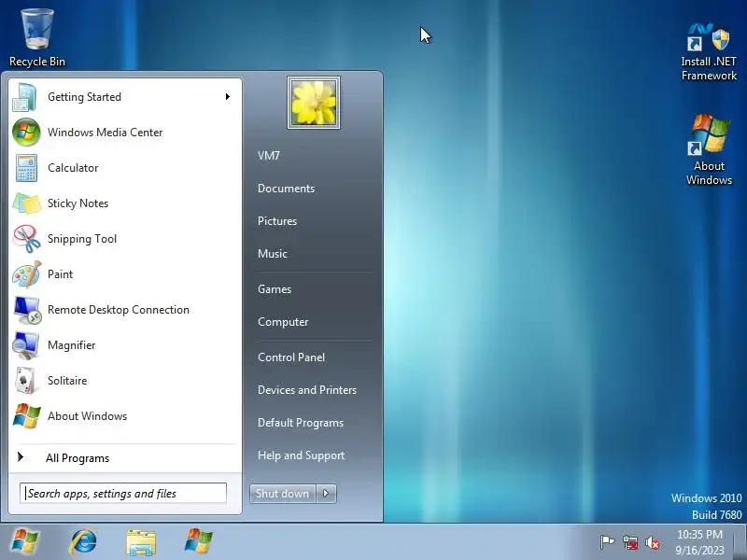Click the Getting Started icon in Start menu
Viewport: 747px width, 560px height.
coord(25,97)
